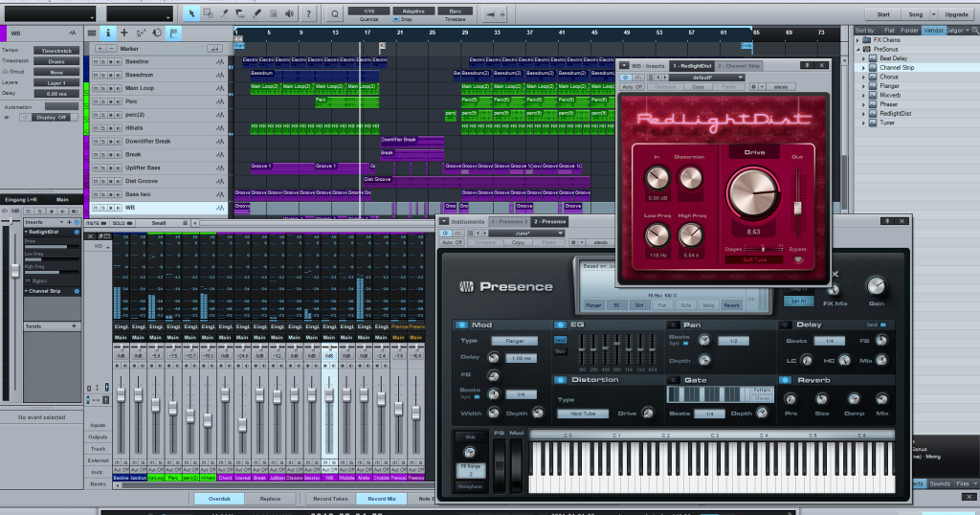980x515 pixels.
Task: Toggle the Presence Distortion power button
Action: point(560,380)
